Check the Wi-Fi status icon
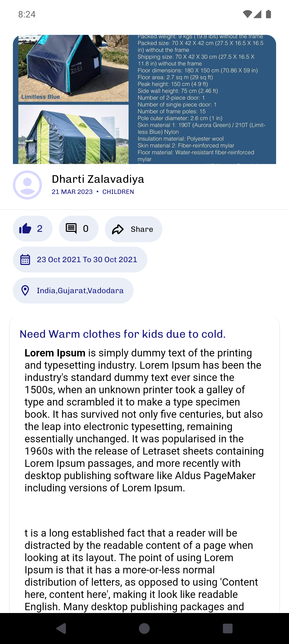 pos(247,14)
